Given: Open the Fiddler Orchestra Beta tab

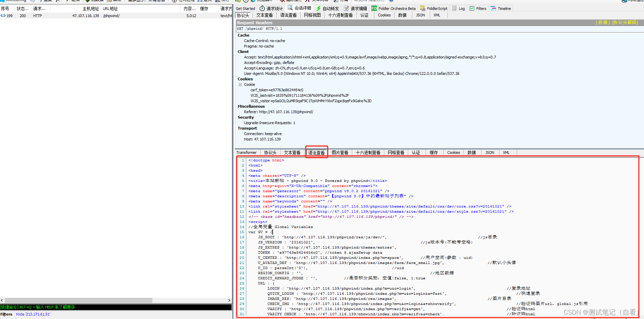Looking at the screenshot, I should [x=394, y=8].
